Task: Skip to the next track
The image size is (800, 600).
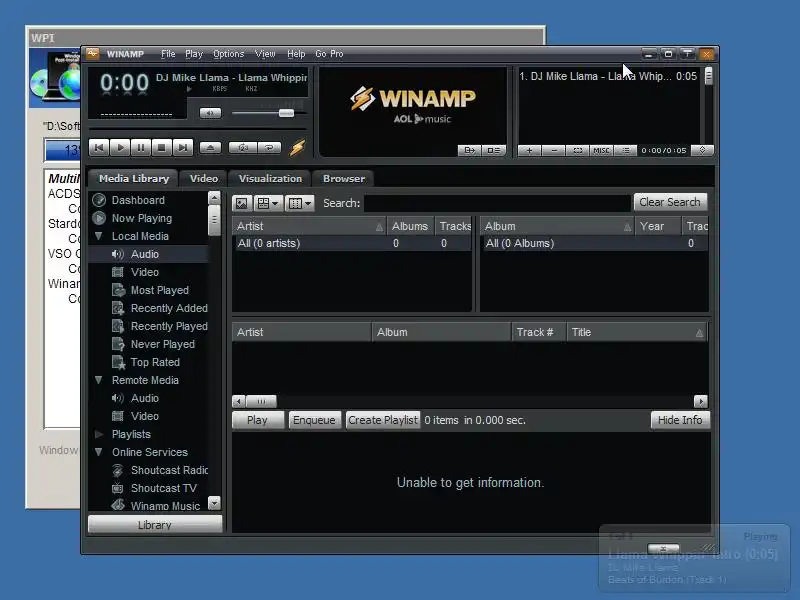Action: click(x=183, y=147)
